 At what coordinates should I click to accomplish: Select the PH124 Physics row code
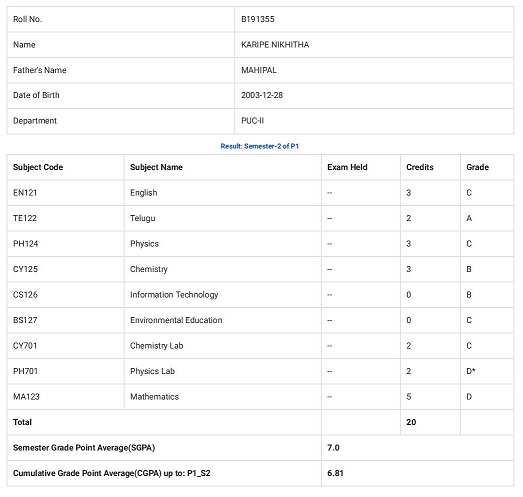[x=25, y=244]
